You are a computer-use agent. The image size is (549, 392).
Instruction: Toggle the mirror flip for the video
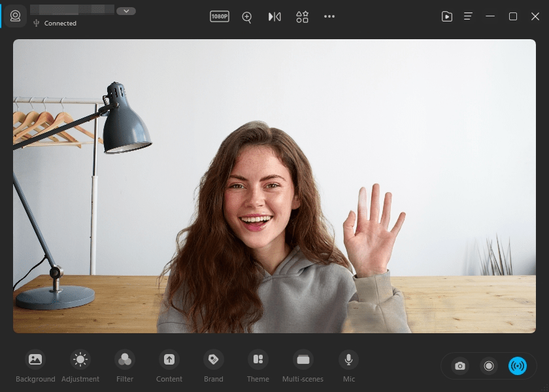click(x=274, y=16)
